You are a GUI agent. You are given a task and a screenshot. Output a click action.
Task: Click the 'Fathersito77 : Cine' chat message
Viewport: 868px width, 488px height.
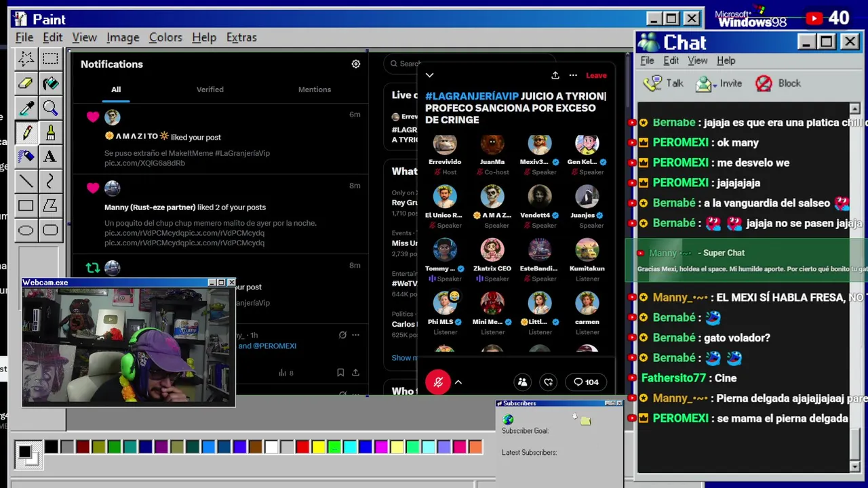689,378
